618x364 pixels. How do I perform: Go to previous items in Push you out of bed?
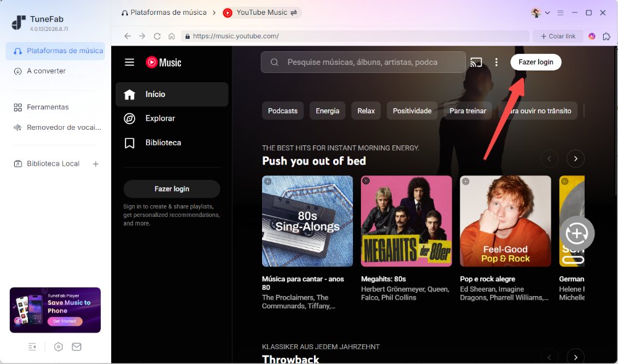(549, 159)
